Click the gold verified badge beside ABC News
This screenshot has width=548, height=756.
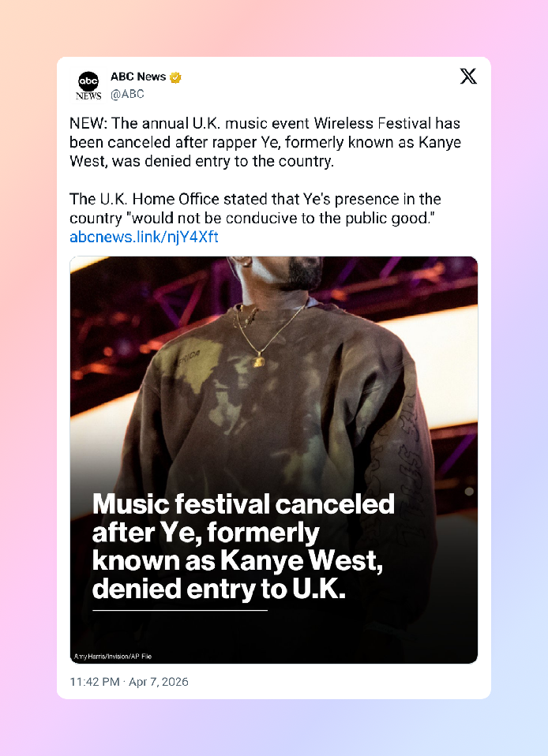(x=175, y=77)
